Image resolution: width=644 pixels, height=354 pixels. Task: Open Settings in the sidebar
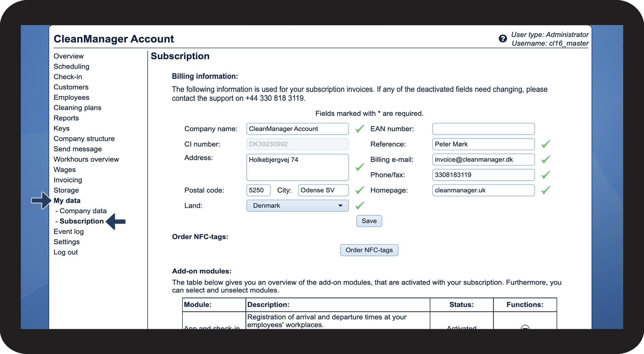[66, 242]
